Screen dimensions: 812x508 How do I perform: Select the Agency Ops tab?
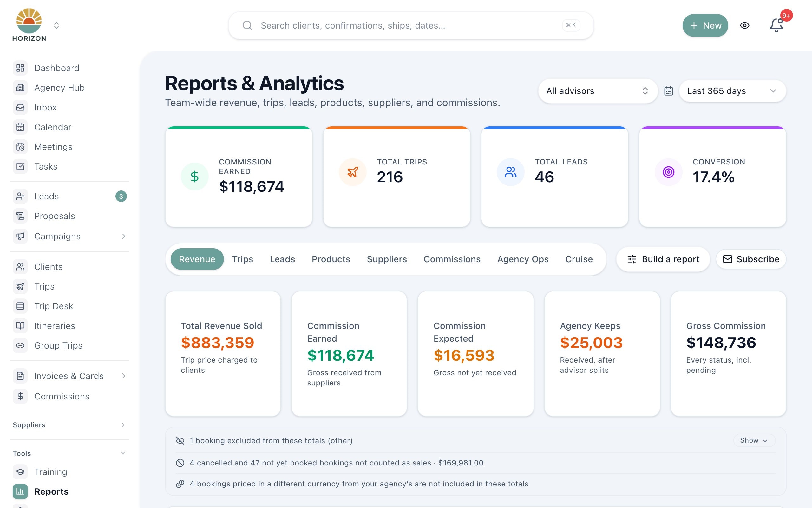523,259
